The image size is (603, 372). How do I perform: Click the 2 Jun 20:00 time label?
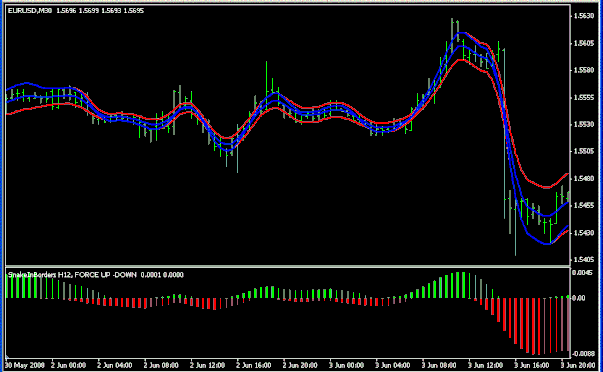tap(300, 365)
